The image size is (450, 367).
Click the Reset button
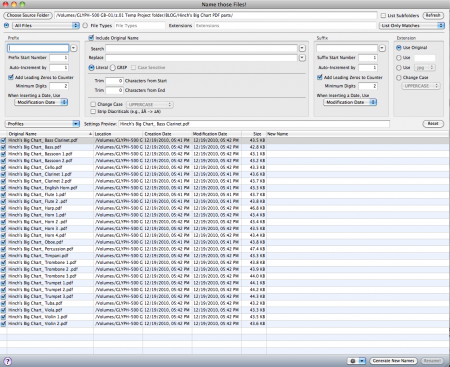point(433,124)
